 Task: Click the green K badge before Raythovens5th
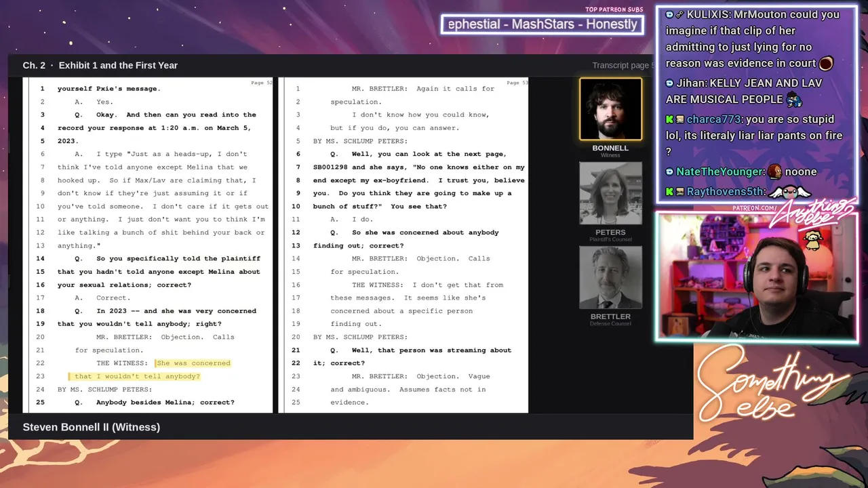coord(669,192)
